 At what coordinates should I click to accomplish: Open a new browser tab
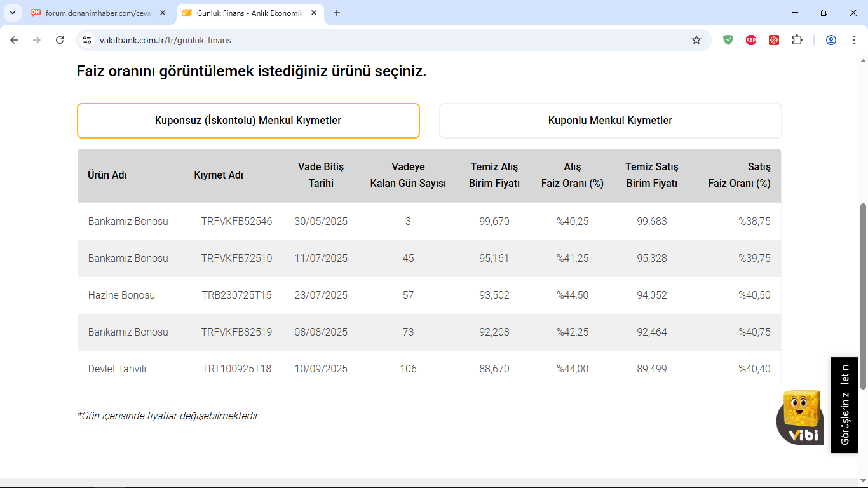click(x=337, y=13)
